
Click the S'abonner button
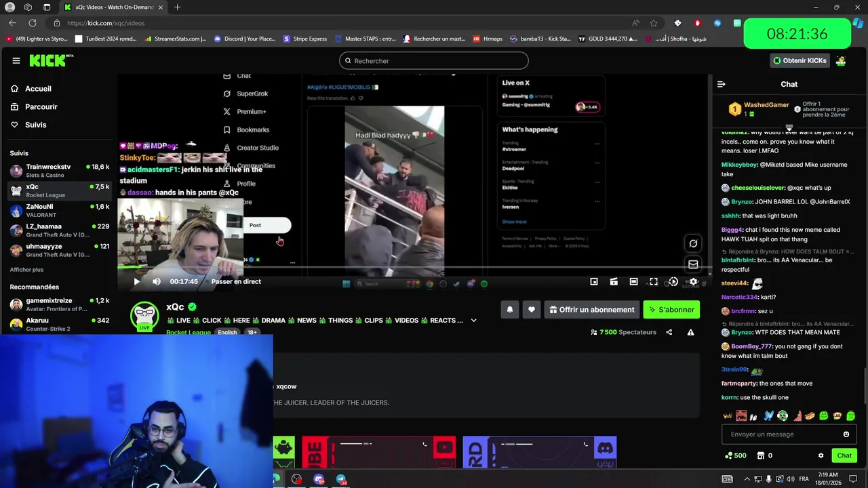[671, 310]
